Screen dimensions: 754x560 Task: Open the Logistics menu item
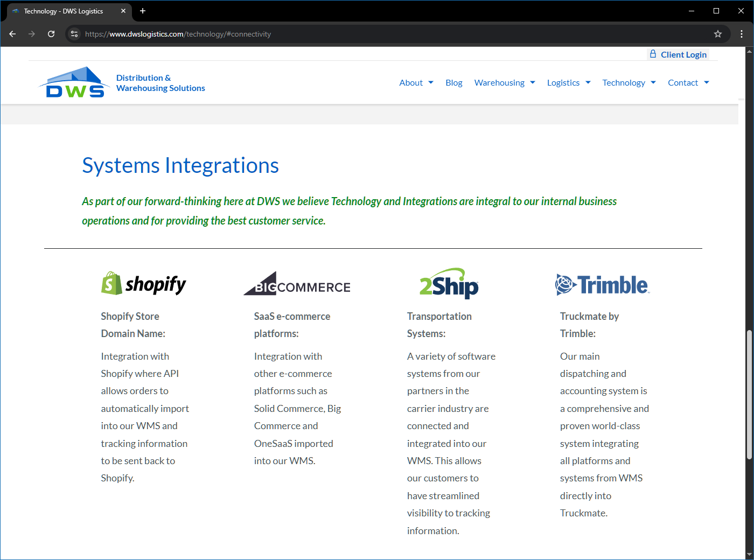tap(563, 82)
